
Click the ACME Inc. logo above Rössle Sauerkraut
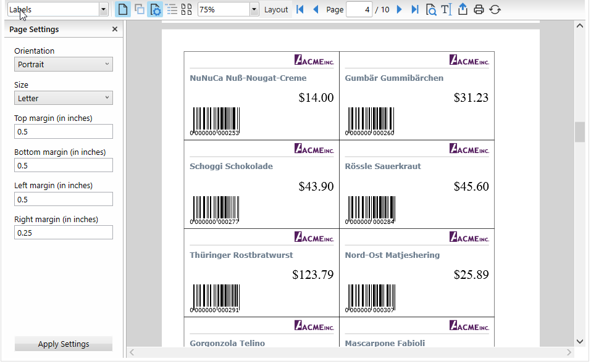point(469,148)
